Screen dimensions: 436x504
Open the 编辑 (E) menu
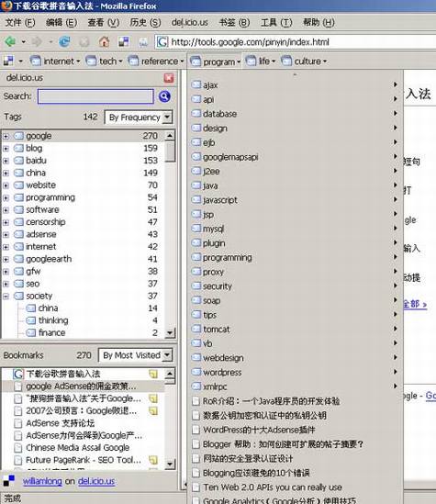pyautogui.click(x=61, y=23)
